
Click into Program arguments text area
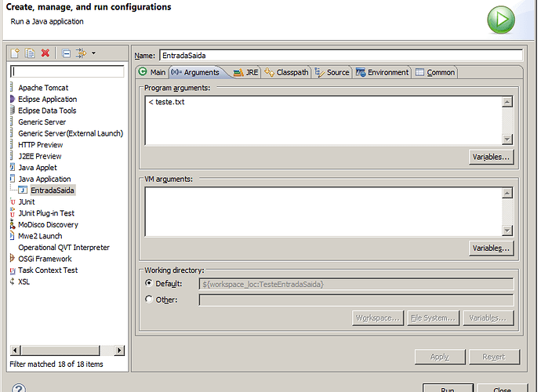coord(323,121)
